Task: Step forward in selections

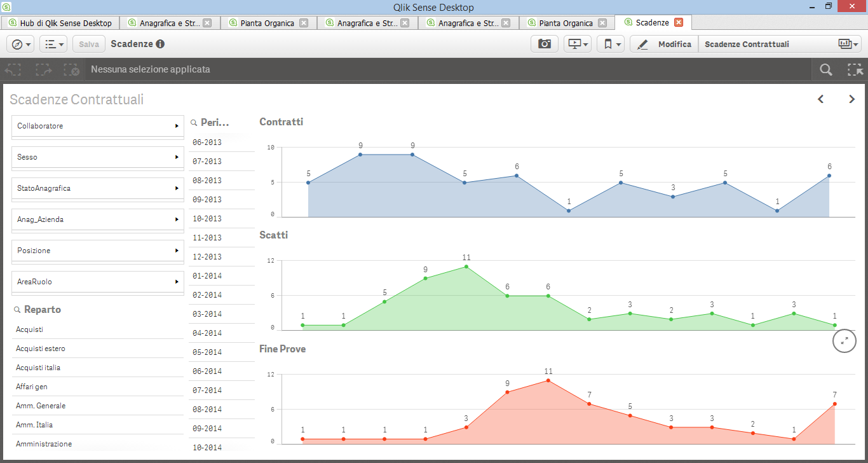Action: [x=43, y=69]
